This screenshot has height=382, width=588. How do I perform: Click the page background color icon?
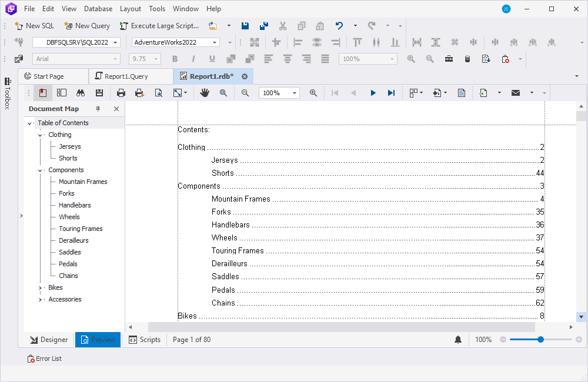[x=437, y=93]
